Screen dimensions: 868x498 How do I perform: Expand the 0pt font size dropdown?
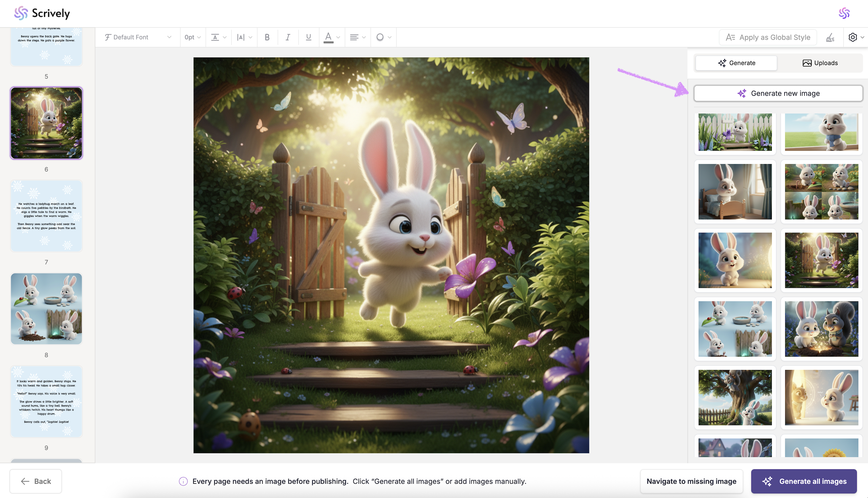(x=193, y=37)
